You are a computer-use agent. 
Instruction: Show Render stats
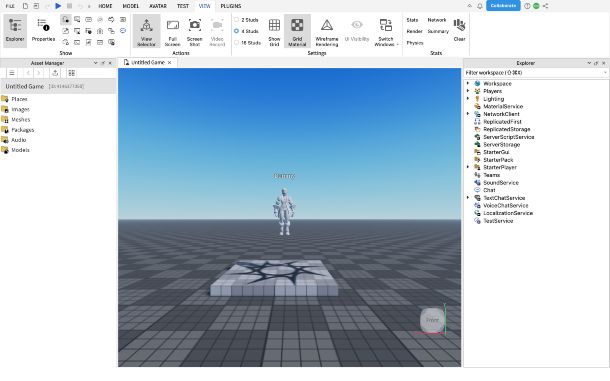[414, 31]
